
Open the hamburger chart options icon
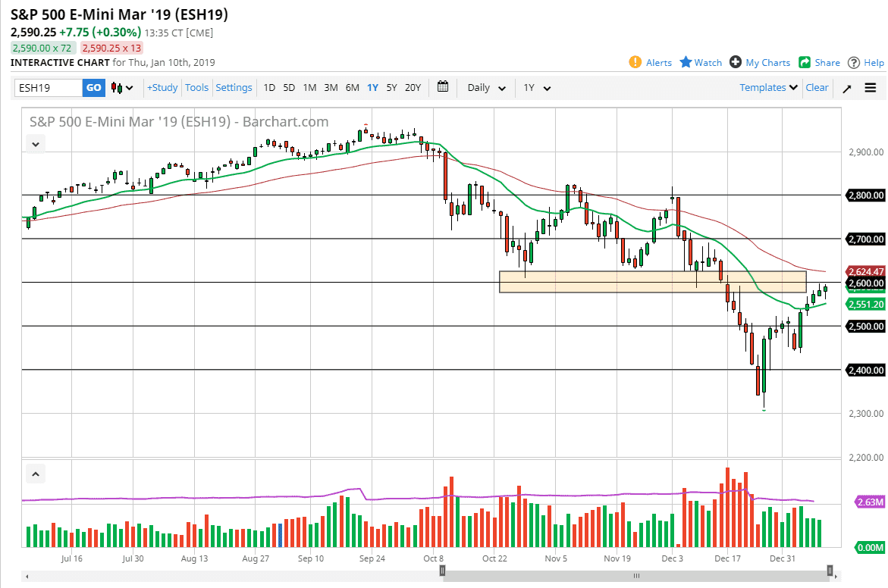(x=871, y=87)
